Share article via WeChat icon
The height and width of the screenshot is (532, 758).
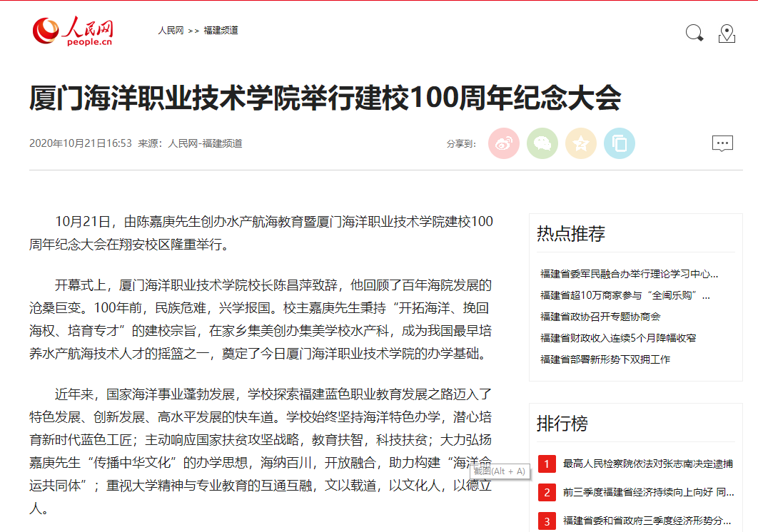click(542, 144)
